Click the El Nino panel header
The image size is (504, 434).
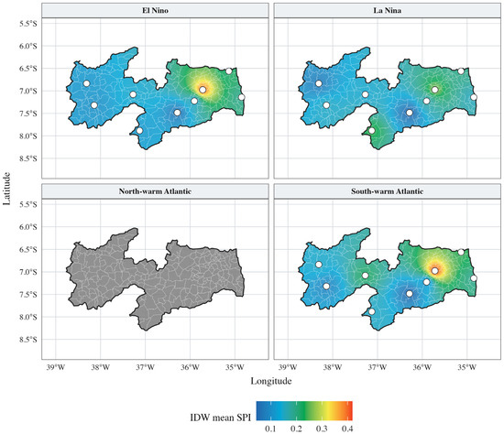click(x=155, y=10)
